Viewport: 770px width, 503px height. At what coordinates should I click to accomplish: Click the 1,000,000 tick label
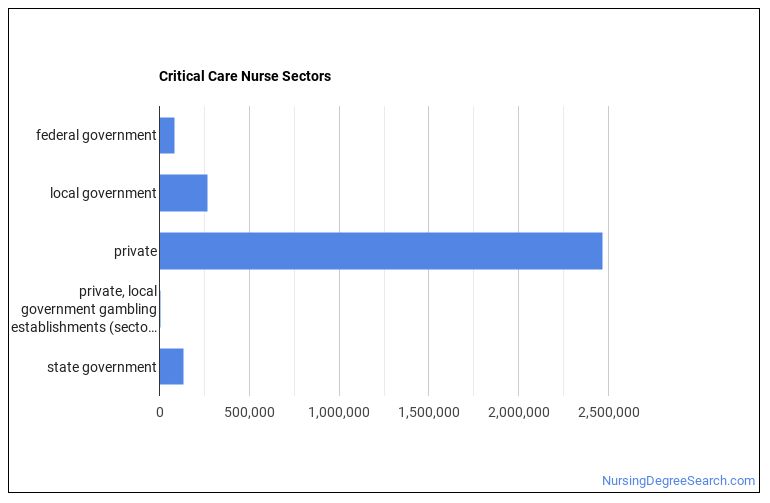[x=339, y=412]
